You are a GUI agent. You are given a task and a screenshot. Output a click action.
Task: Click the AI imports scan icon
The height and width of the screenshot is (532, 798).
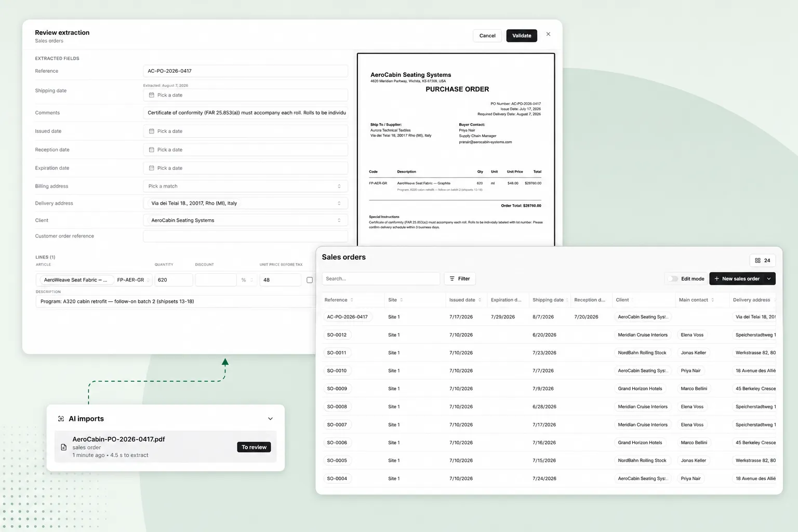point(61,419)
